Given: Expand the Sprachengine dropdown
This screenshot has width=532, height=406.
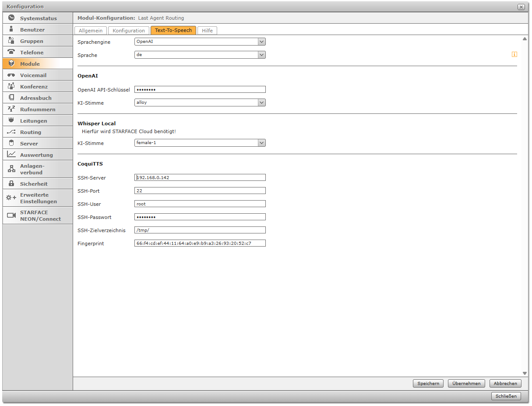Looking at the screenshot, I should tap(261, 42).
